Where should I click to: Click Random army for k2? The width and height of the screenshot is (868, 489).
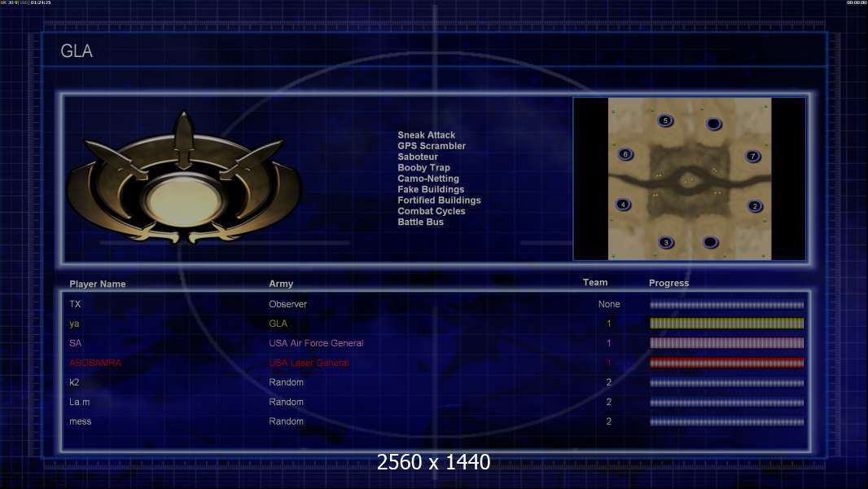tap(286, 382)
